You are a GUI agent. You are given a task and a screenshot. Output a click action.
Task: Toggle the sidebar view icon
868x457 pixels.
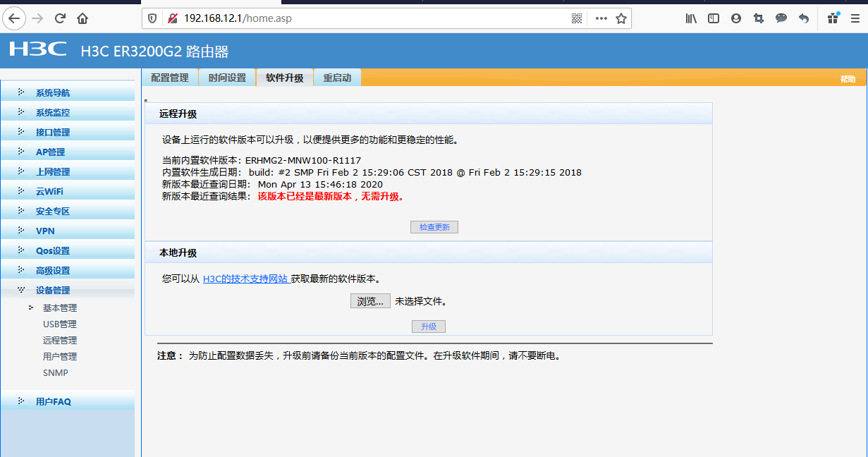[x=714, y=18]
